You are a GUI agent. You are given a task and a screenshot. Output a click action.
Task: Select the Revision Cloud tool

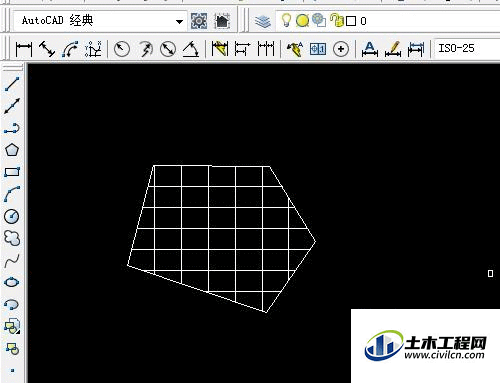click(x=12, y=238)
